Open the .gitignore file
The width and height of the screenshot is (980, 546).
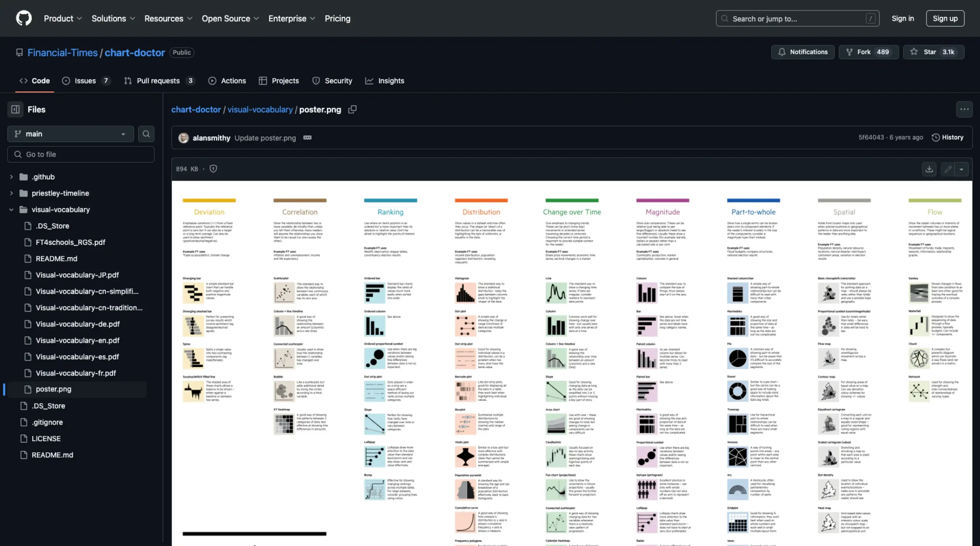click(47, 422)
